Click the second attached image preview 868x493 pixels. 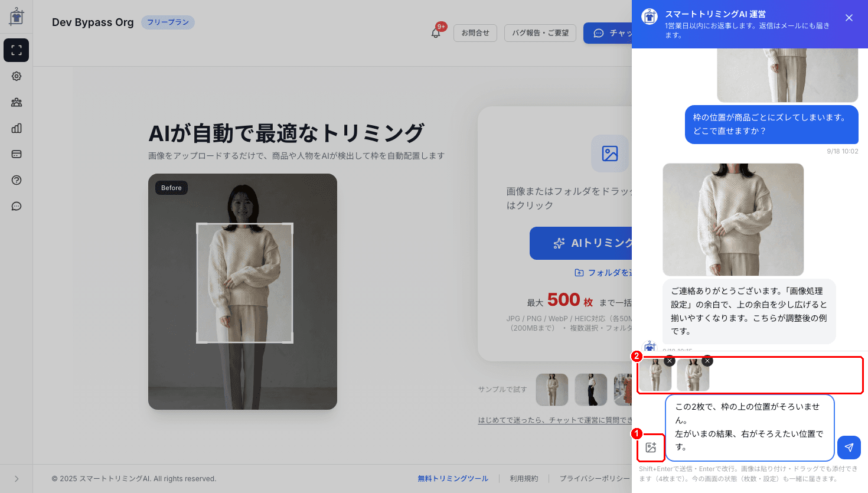tap(693, 376)
